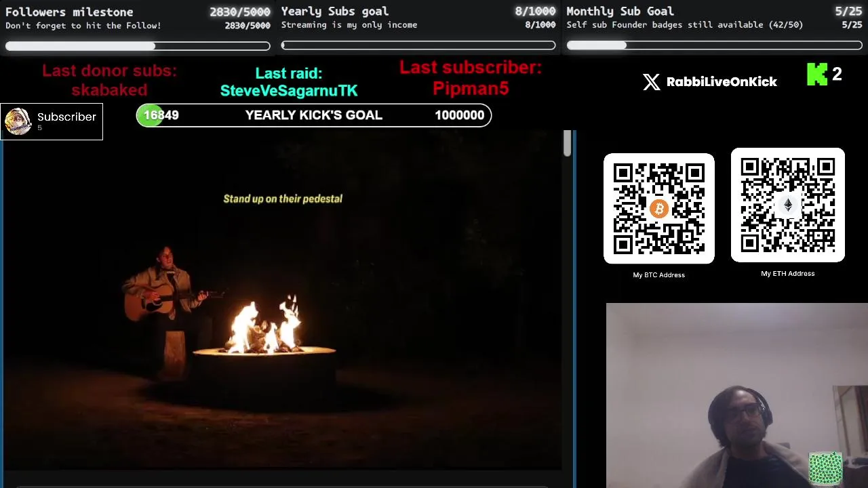Click the green Kick logo icon
868x488 pixels.
(817, 75)
